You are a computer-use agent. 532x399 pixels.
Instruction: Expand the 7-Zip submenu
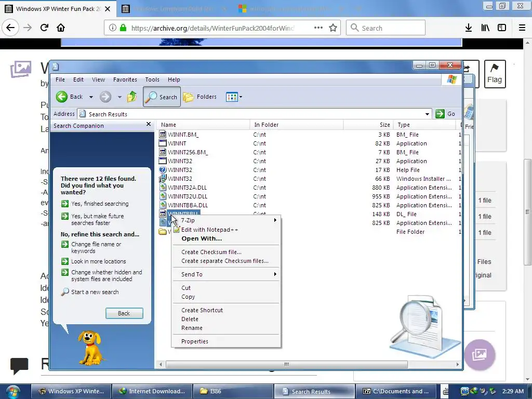(x=225, y=220)
